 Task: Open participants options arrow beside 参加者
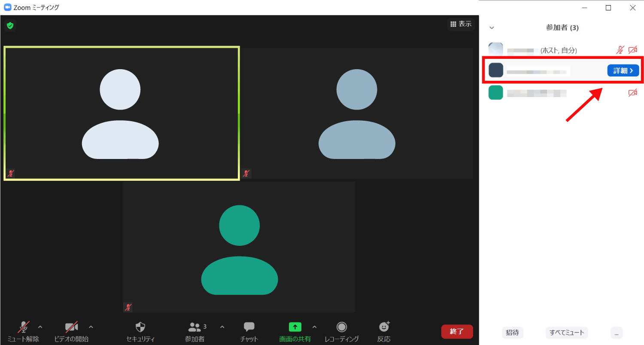222,327
